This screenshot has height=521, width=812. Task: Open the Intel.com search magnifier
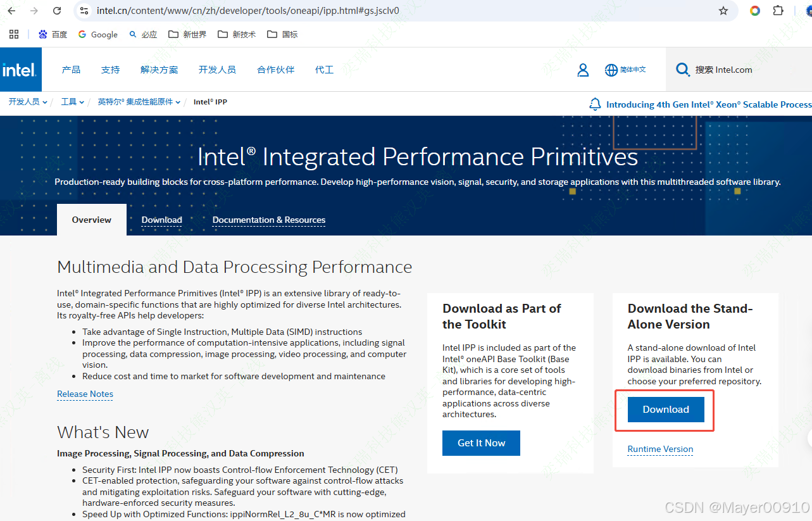682,70
